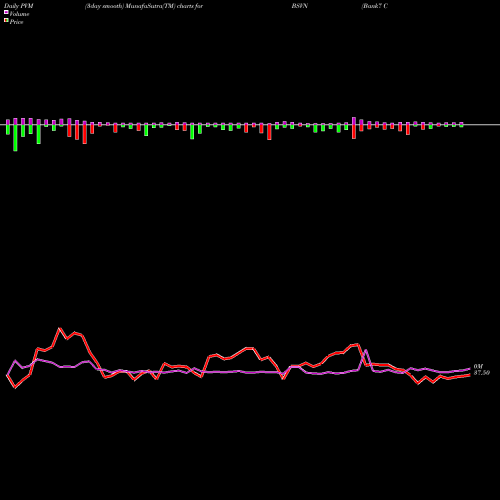Click the MunafaSutra charts header text
This screenshot has width=500, height=500.
click(144, 6)
